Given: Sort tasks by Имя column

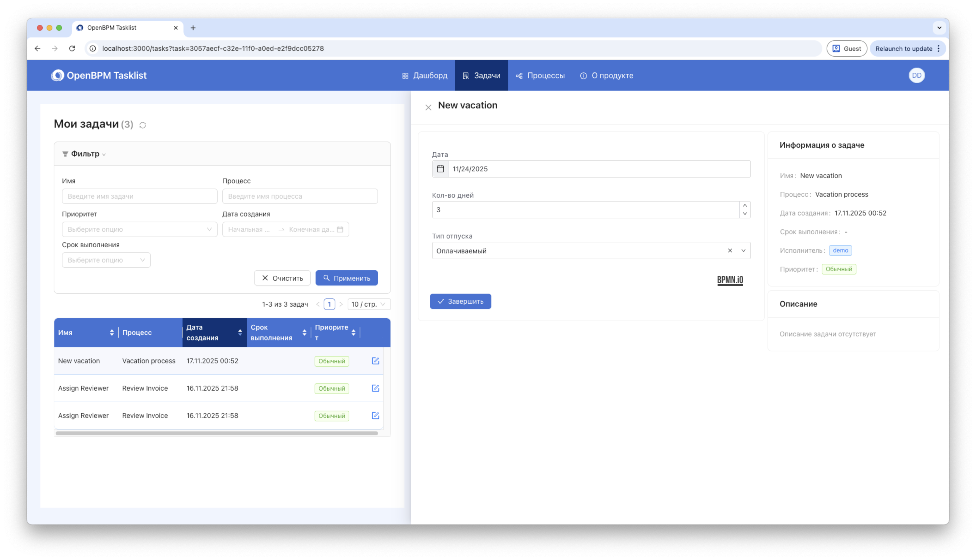Looking at the screenshot, I should (112, 332).
